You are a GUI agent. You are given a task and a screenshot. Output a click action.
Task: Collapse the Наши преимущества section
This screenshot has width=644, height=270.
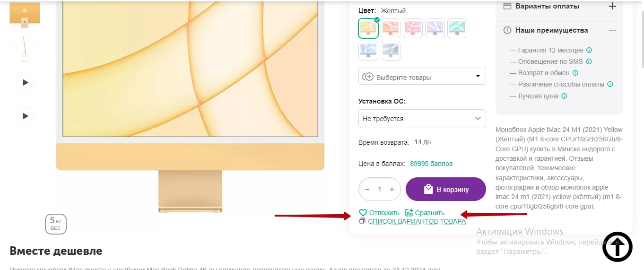tap(612, 30)
